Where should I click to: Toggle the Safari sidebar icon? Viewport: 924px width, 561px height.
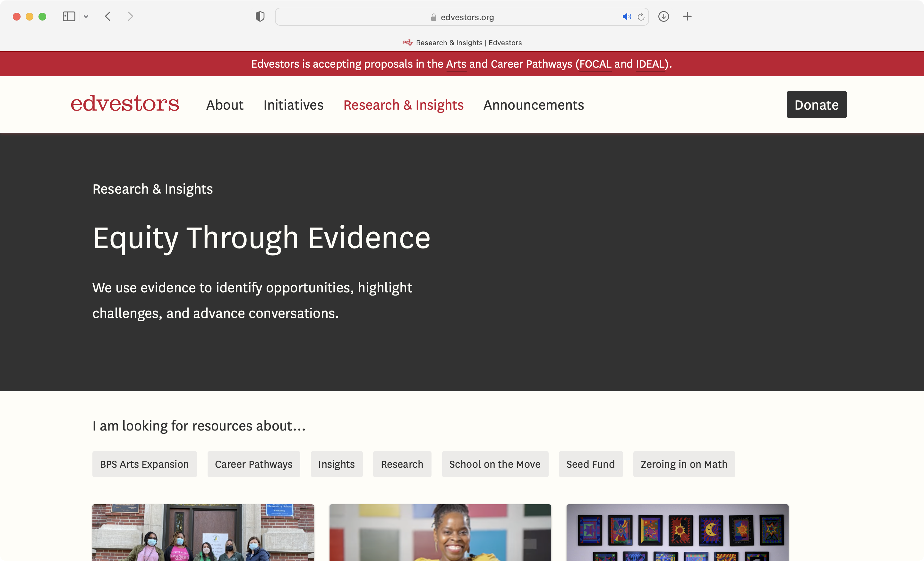69,16
